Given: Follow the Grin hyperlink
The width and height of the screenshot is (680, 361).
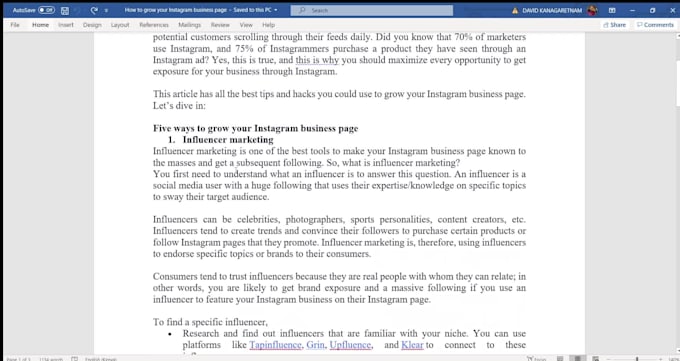Looking at the screenshot, I should tap(315, 345).
